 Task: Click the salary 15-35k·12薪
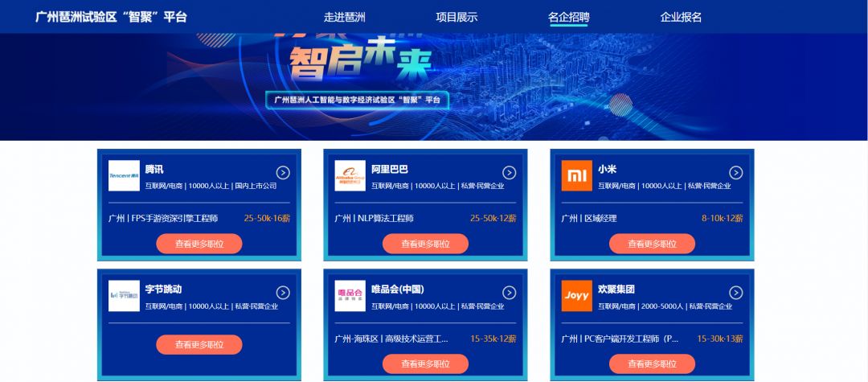coord(493,339)
